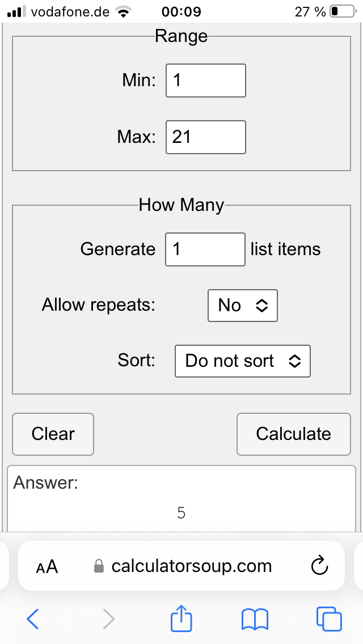This screenshot has width=363, height=644.
Task: Open the Sort dropdown showing Do not sort
Action: pyautogui.click(x=243, y=361)
